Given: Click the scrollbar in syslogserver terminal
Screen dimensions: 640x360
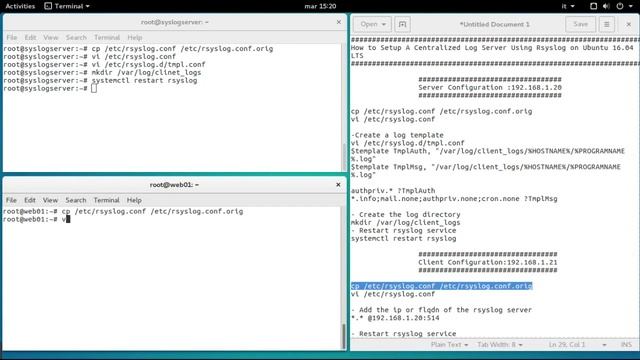Looking at the screenshot, I should tap(344, 157).
